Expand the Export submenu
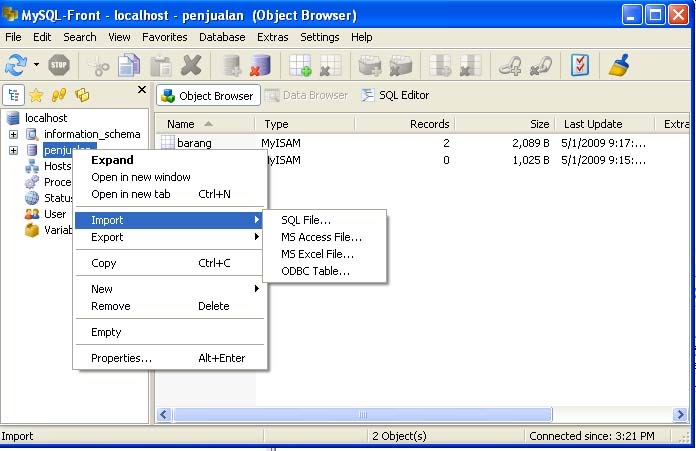 click(170, 237)
